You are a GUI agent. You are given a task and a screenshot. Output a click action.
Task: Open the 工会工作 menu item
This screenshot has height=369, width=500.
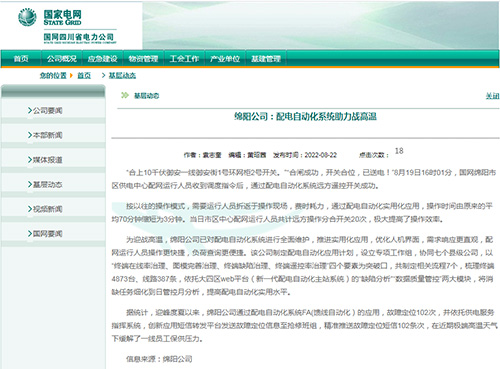point(184,59)
